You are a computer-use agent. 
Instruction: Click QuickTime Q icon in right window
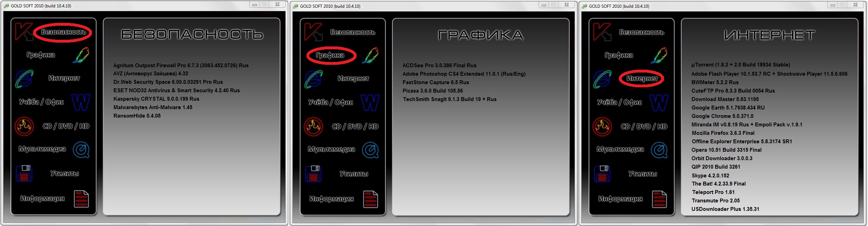[x=659, y=150]
